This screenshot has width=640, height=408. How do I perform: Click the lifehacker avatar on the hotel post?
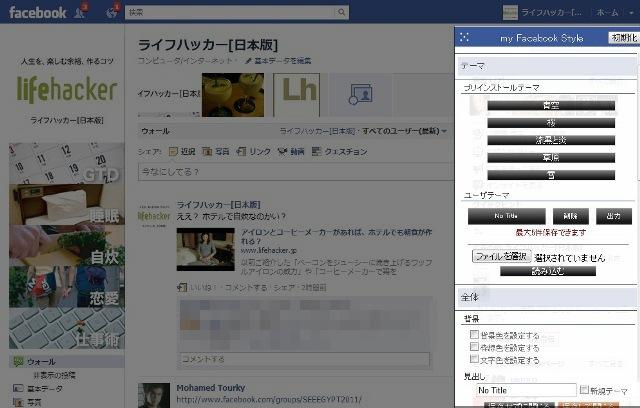[x=154, y=215]
